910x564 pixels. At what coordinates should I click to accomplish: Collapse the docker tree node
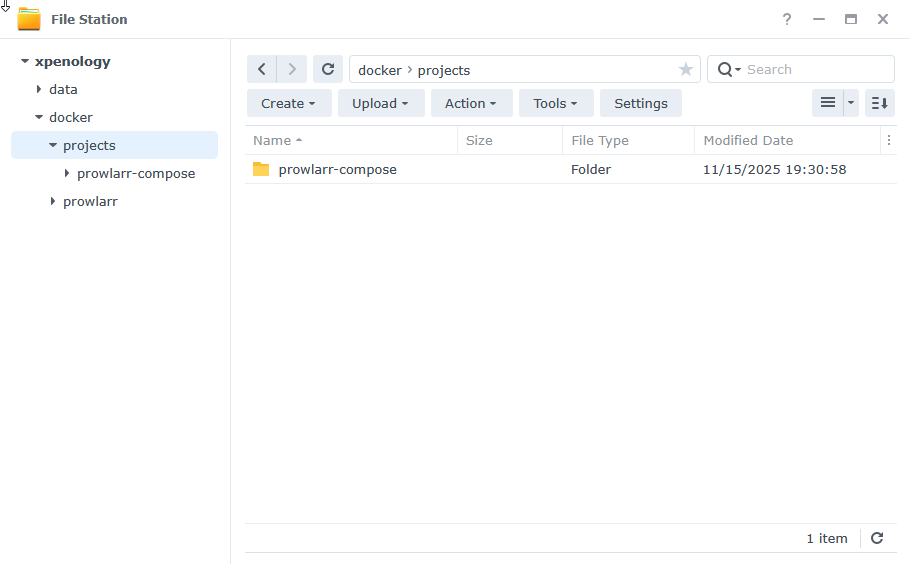(x=39, y=117)
